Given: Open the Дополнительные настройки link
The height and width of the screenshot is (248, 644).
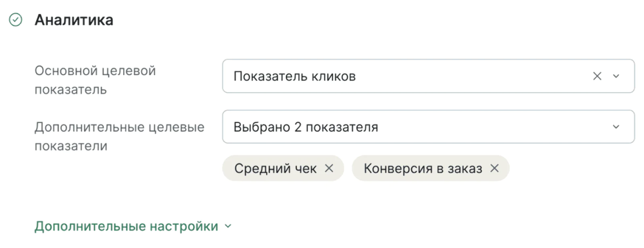Looking at the screenshot, I should point(133,226).
